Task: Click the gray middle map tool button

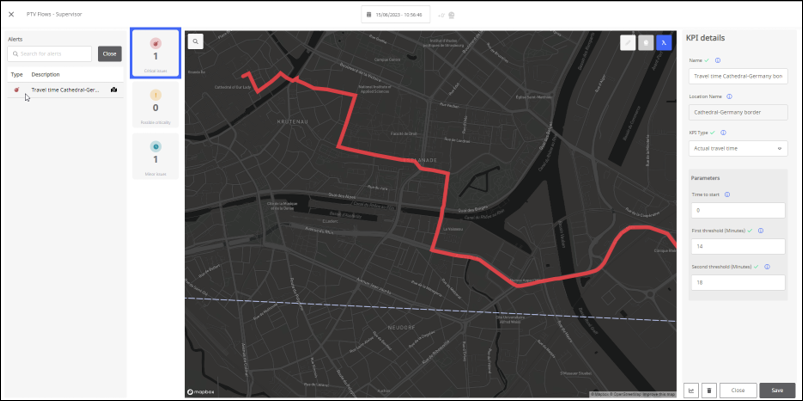Action: point(646,43)
